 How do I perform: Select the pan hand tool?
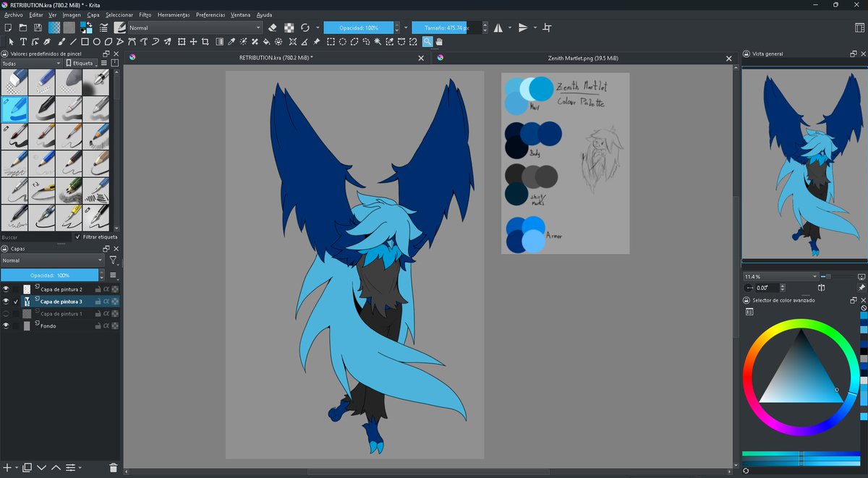tap(439, 42)
